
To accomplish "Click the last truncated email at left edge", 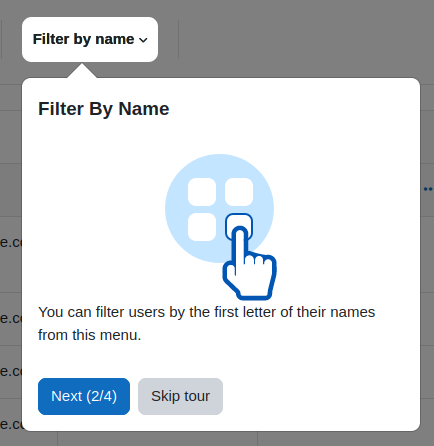I will (x=11, y=424).
